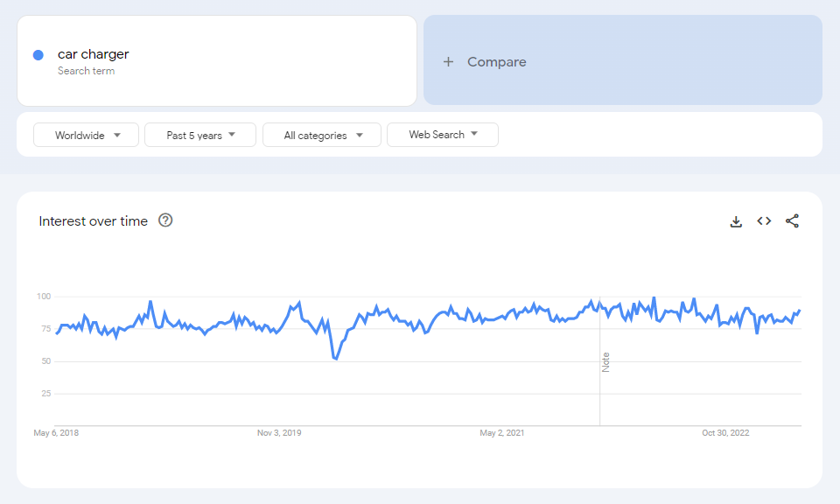Open the All categories dropdown
Image resolution: width=840 pixels, height=504 pixels.
pyautogui.click(x=322, y=135)
